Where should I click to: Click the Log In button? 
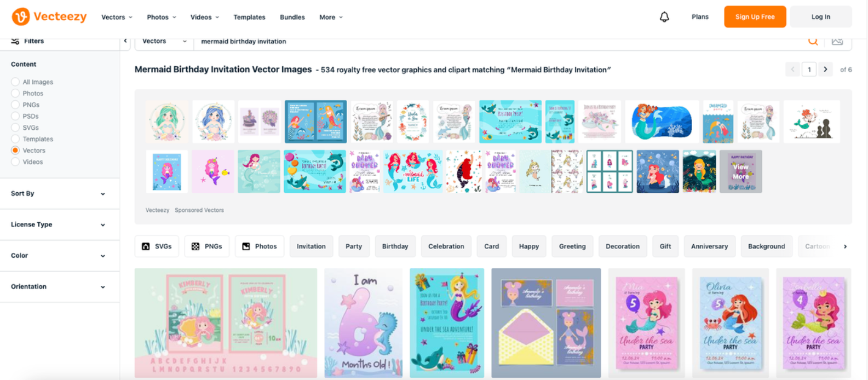(820, 17)
